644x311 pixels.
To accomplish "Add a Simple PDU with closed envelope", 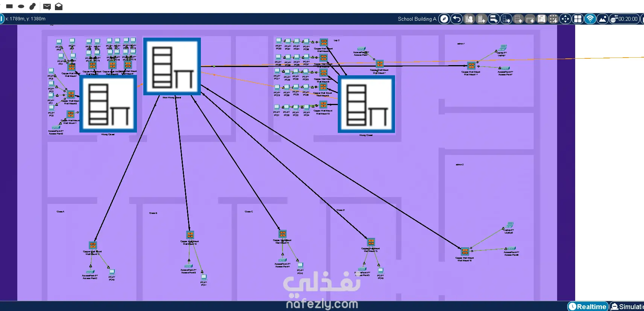I will [47, 6].
